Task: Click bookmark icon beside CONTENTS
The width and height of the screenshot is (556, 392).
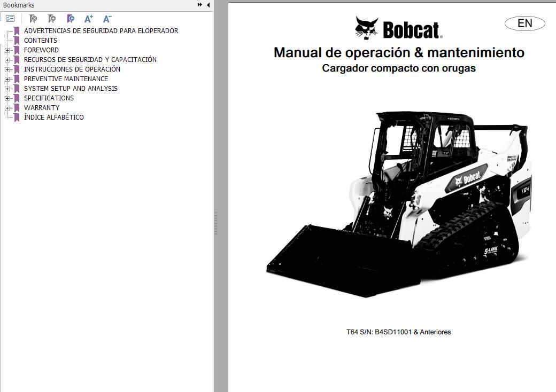Action: 17,41
